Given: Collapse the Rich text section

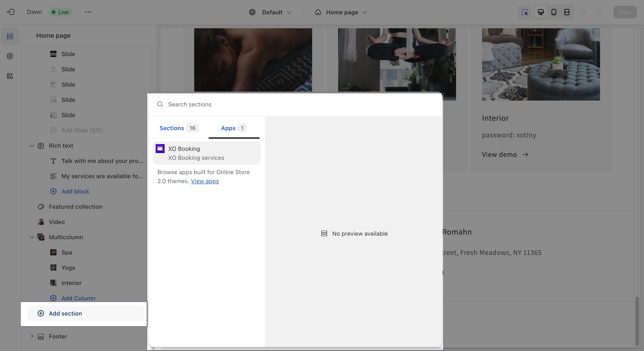Looking at the screenshot, I should click(x=32, y=146).
